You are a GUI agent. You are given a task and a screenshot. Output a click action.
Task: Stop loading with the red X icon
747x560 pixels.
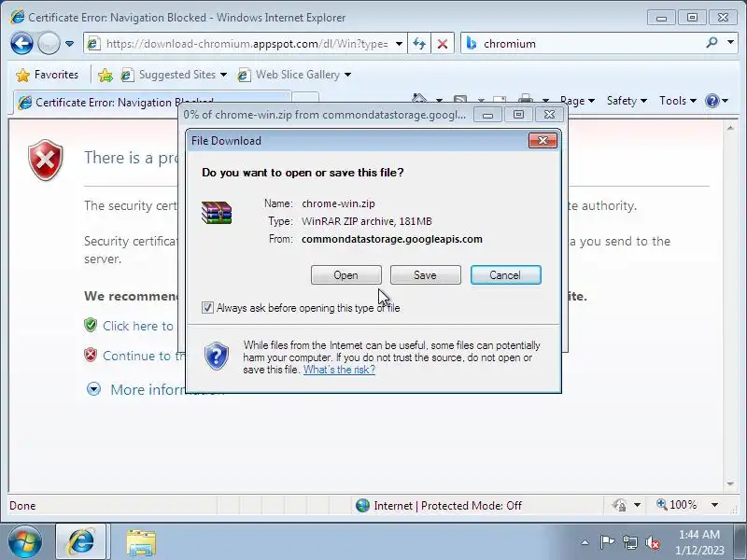(x=443, y=44)
